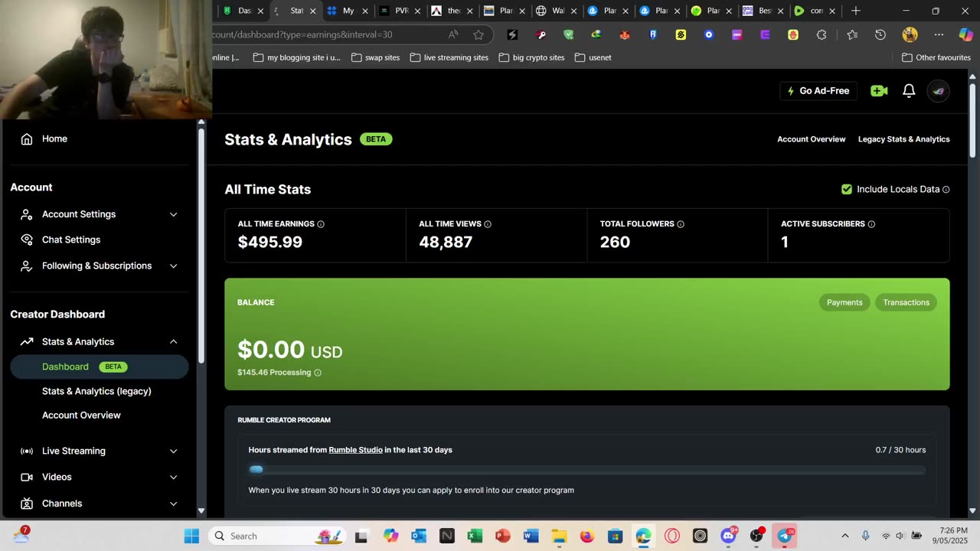The image size is (980, 551).
Task: Click the green shield extension icon
Action: click(x=568, y=34)
